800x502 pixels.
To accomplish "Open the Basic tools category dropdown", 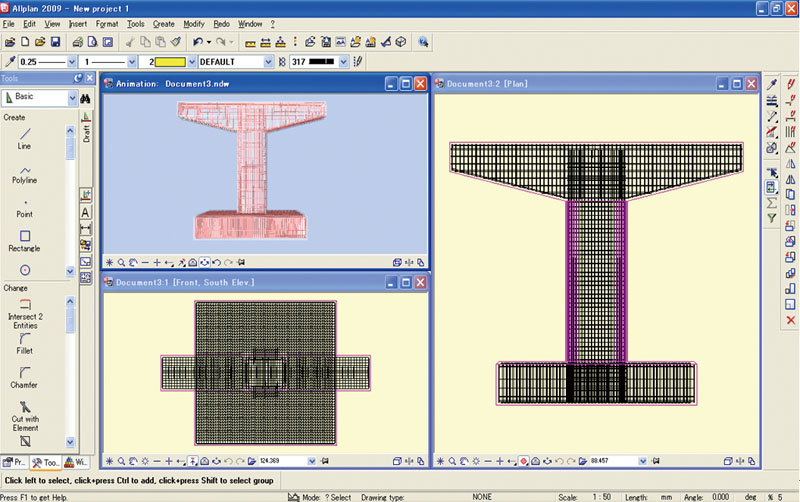I will [72, 98].
